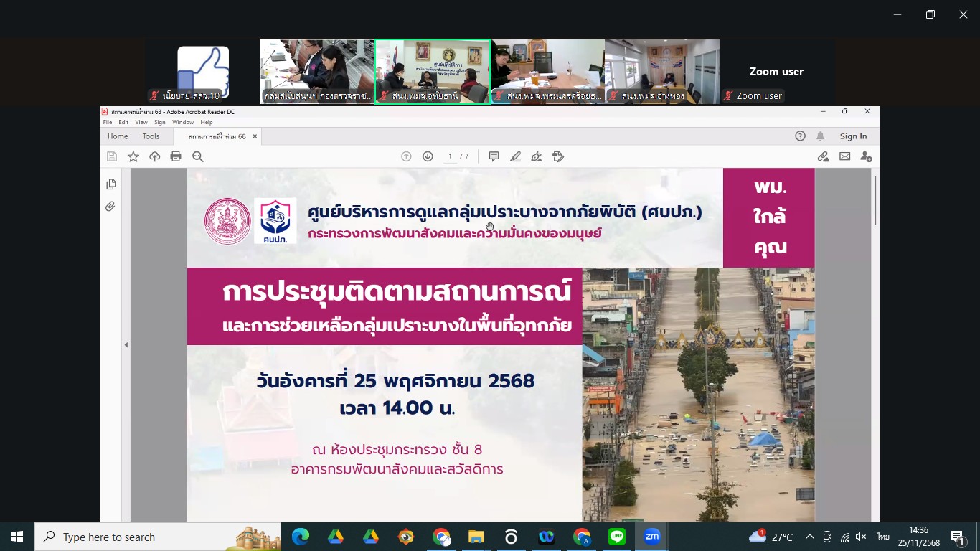Click the Print icon in Acrobat toolbar
Screen dimensions: 980x551
pos(176,156)
